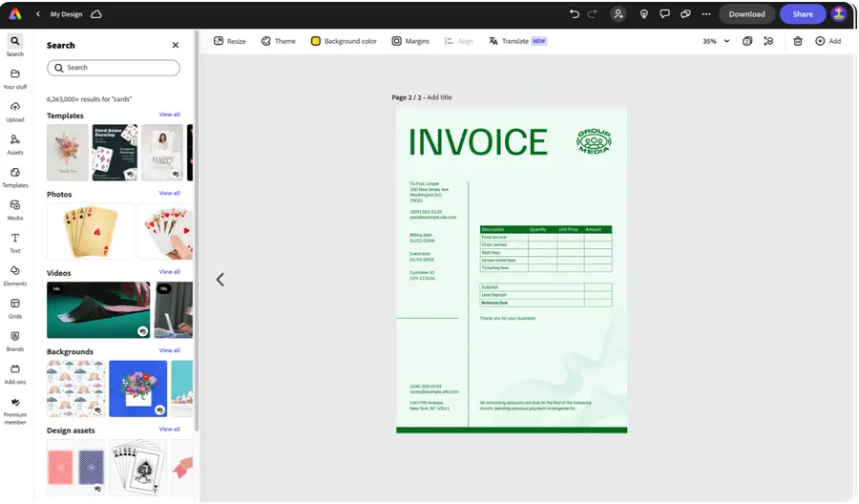859x504 pixels.
Task: Open the zoom level 35% dropdown
Action: coord(716,42)
